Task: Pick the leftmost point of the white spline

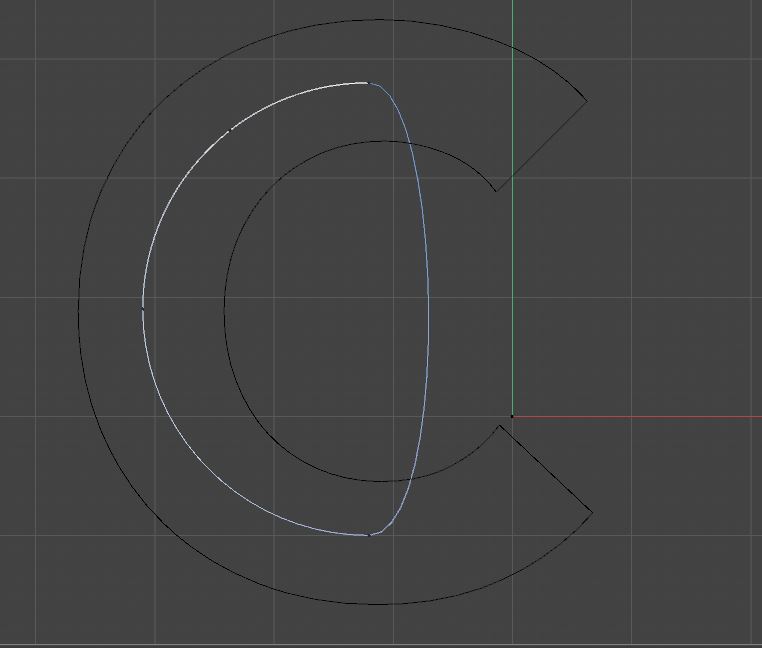Action: tap(142, 308)
